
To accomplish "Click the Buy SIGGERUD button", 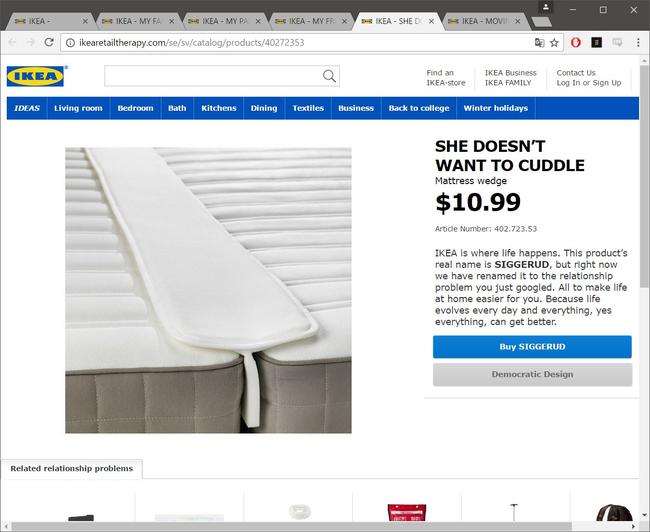I will [x=532, y=347].
